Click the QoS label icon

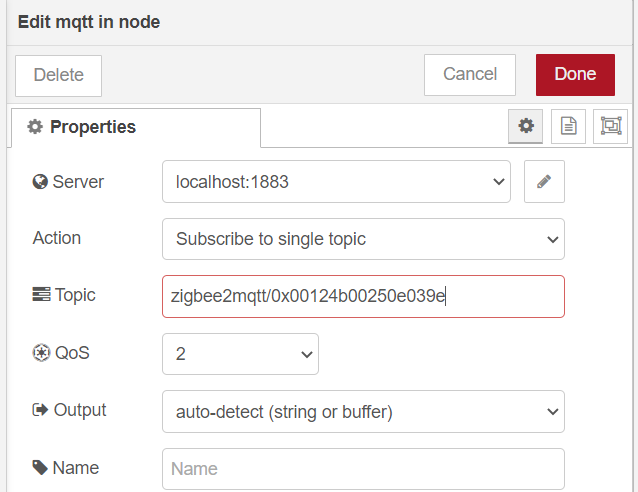40,353
